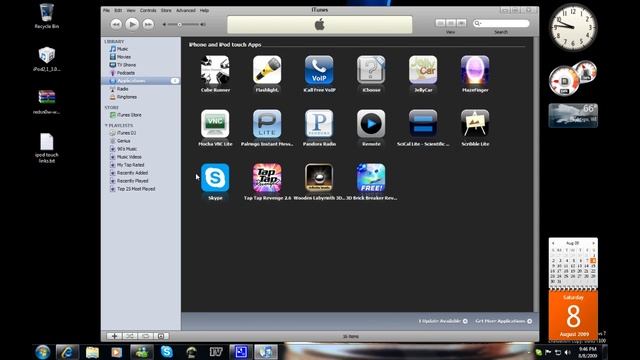This screenshot has height=360, width=640.
Task: Collapse the Playlists section triangle
Action: coord(106,125)
